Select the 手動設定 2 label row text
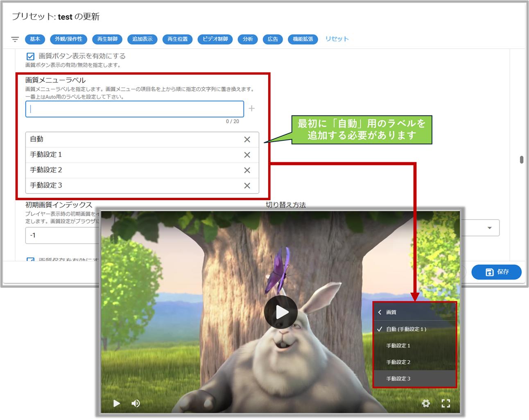 (x=46, y=170)
